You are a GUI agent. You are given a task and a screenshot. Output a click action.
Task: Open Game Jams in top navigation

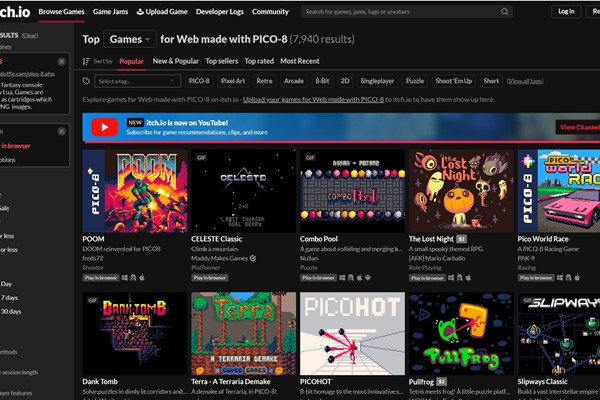(x=111, y=12)
